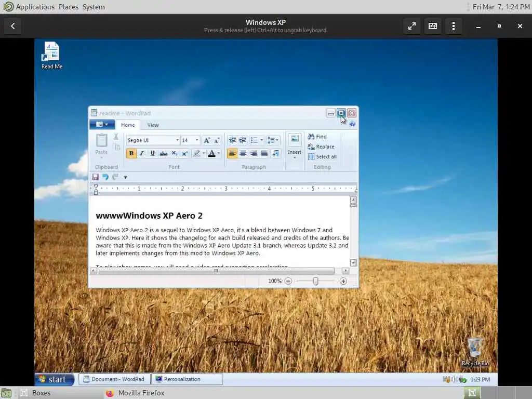Viewport: 532px width, 399px height.
Task: Grow font size with the larger A icon
Action: point(206,140)
